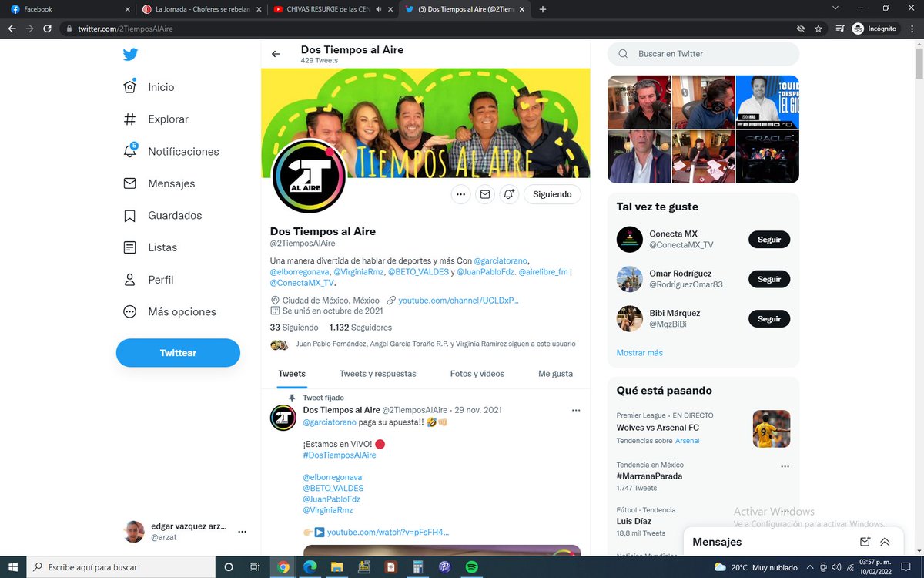Screen dimensions: 924x578
Task: Open Wolves vs Arsenal FC trend
Action: [658, 428]
